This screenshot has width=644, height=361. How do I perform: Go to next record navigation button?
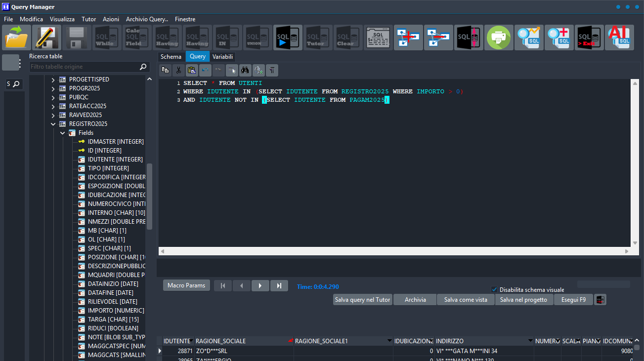tap(260, 285)
